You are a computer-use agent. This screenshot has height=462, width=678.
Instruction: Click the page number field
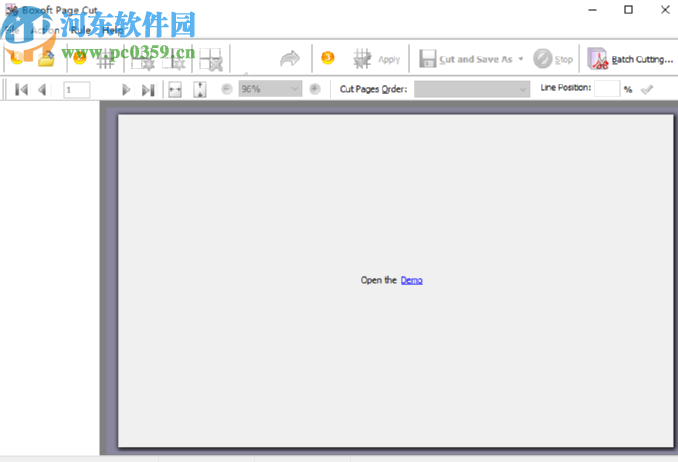(x=77, y=90)
